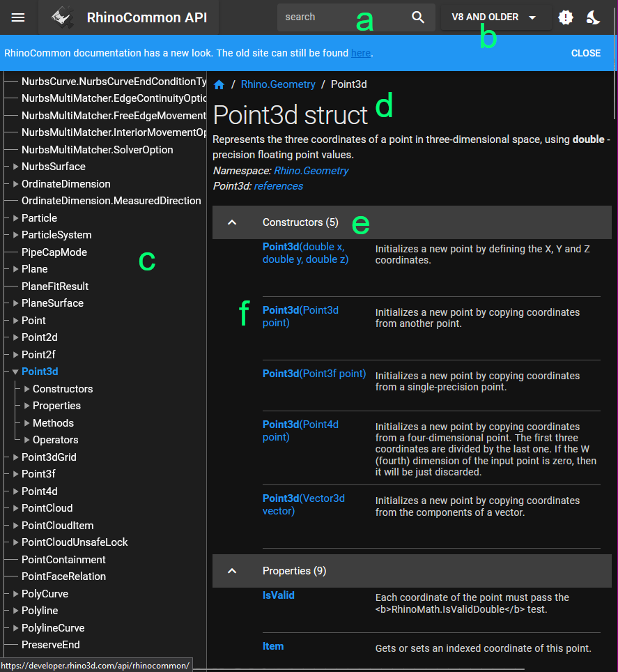Open the hamburger navigation menu
The image size is (618, 672).
point(18,17)
